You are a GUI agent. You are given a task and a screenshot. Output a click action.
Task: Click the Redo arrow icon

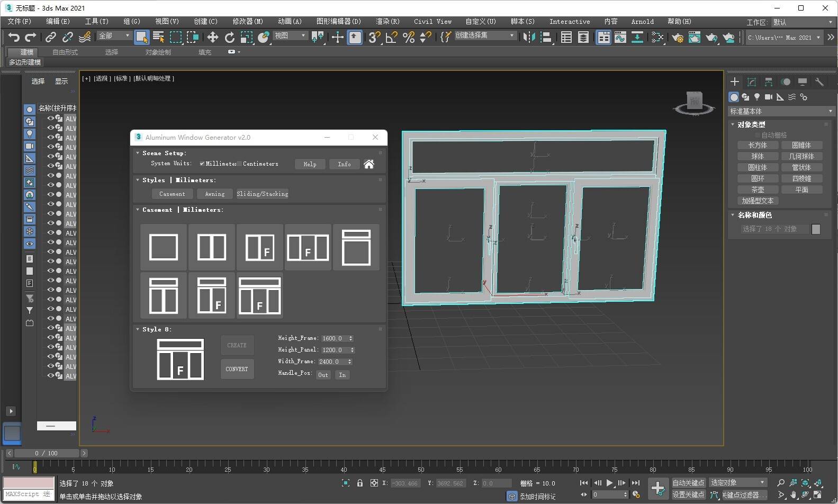(x=31, y=37)
